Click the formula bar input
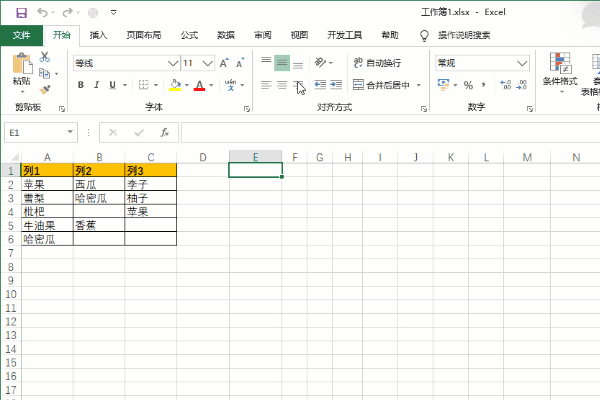 pyautogui.click(x=390, y=133)
